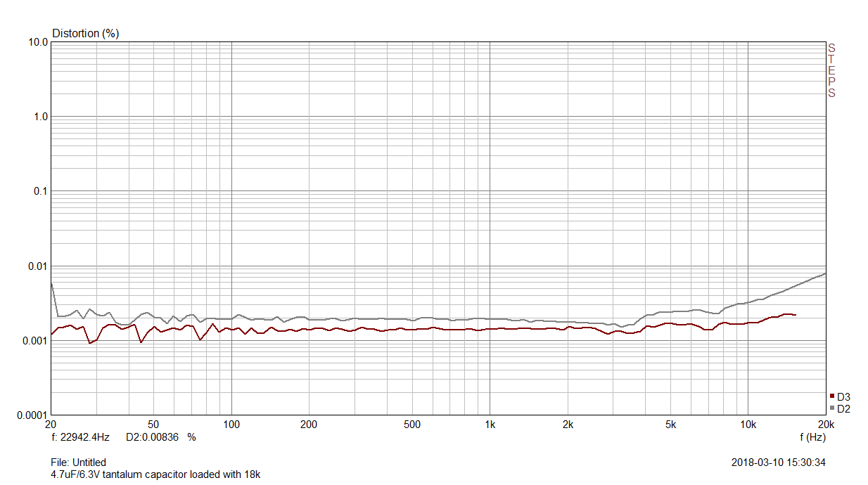Click the f (Hz) axis label
The image size is (868, 485).
[812, 436]
